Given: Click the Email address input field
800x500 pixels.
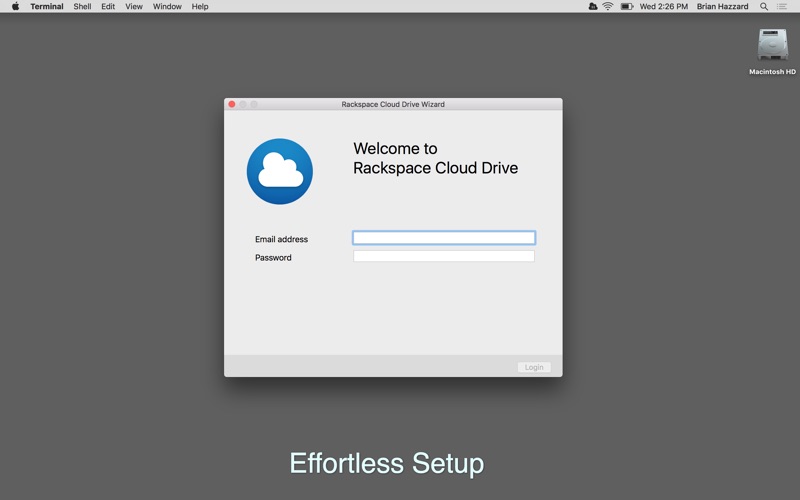Looking at the screenshot, I should (444, 238).
